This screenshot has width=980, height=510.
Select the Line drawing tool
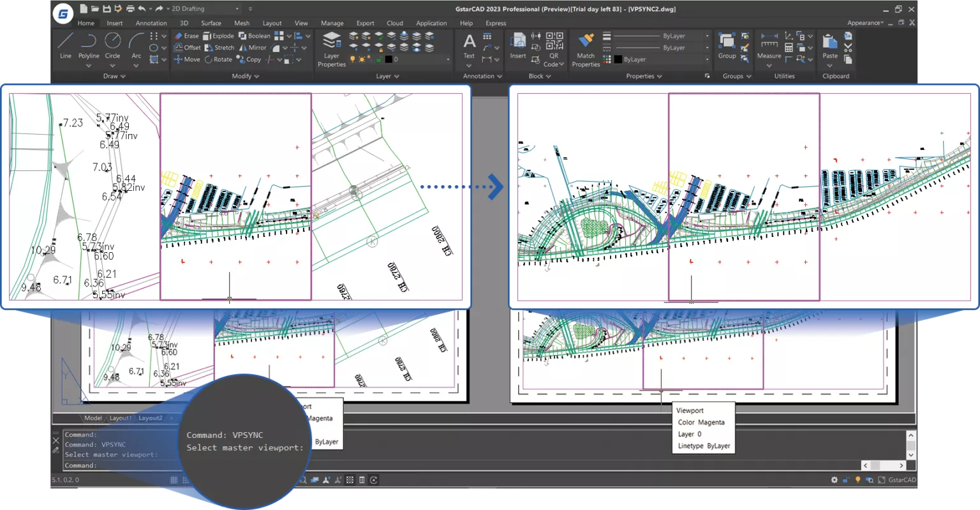point(65,45)
